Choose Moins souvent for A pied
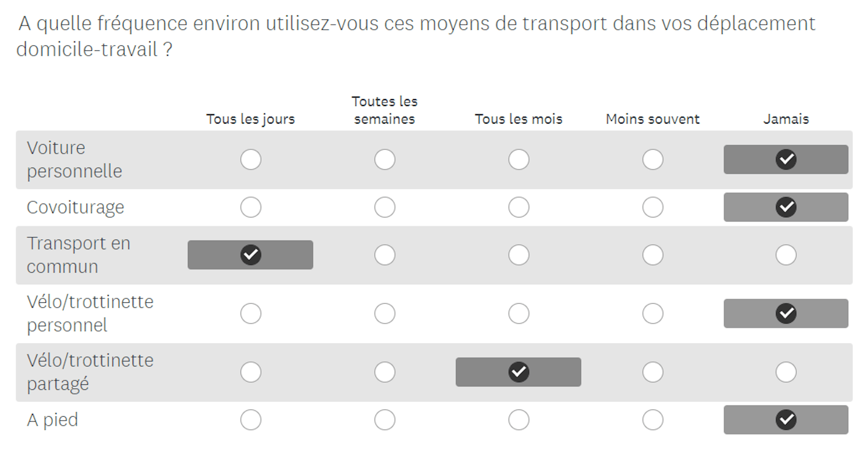Screen dimensions: 868x452 coord(652,419)
